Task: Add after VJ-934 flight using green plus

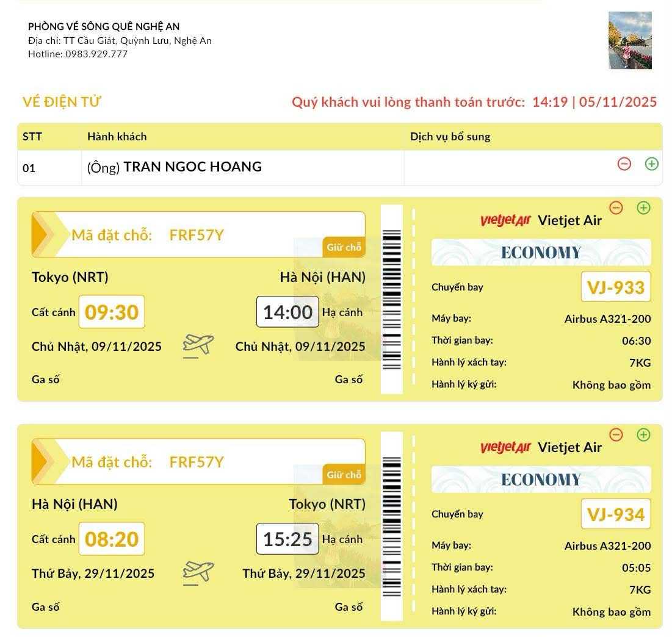Action: (x=643, y=434)
